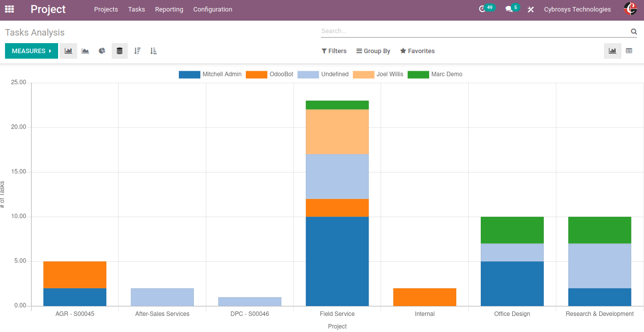Open conversations icon with 5 messages

point(512,9)
